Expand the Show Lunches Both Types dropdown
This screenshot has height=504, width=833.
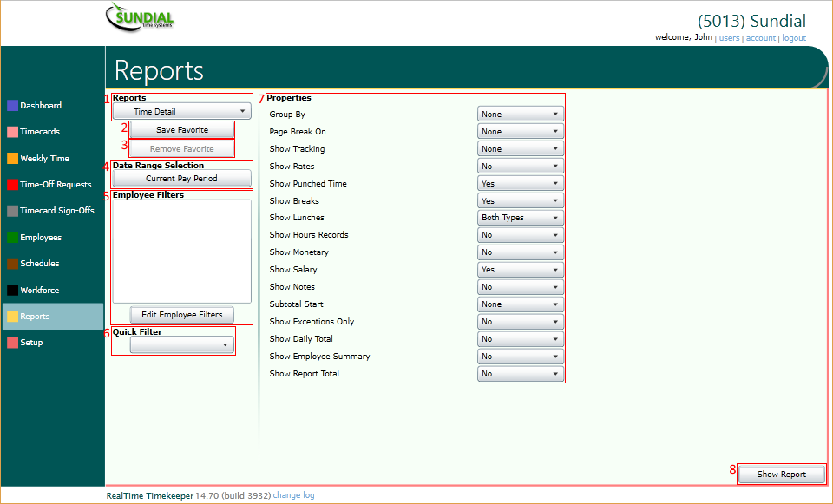point(520,218)
